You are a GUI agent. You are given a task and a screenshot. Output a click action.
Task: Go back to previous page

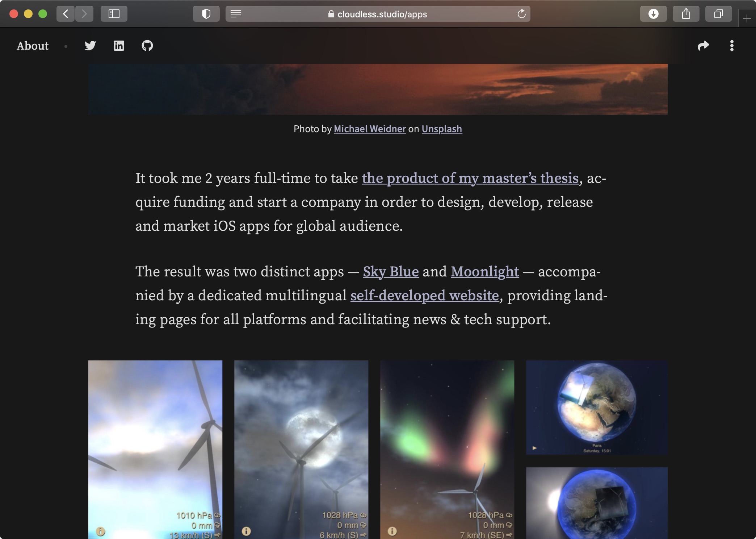point(66,14)
